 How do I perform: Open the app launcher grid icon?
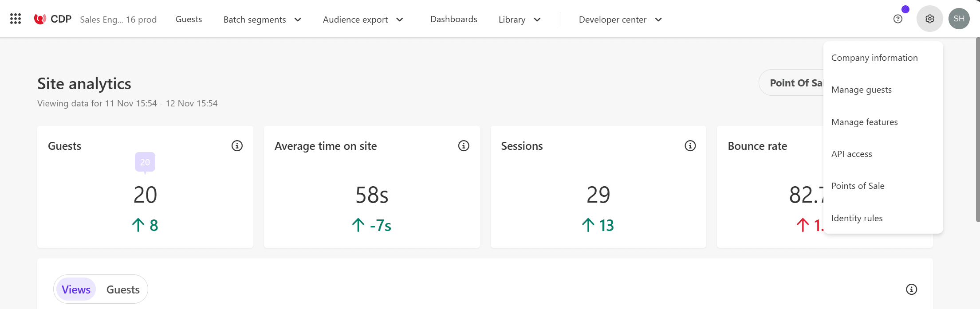16,19
